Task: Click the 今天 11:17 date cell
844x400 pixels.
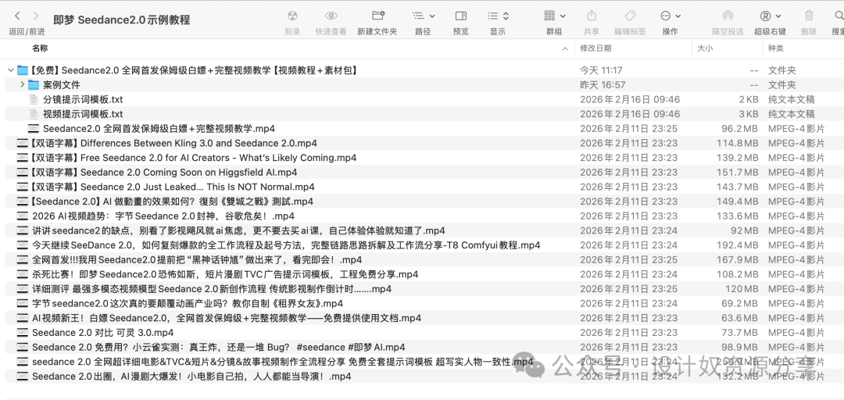Action: coord(601,70)
